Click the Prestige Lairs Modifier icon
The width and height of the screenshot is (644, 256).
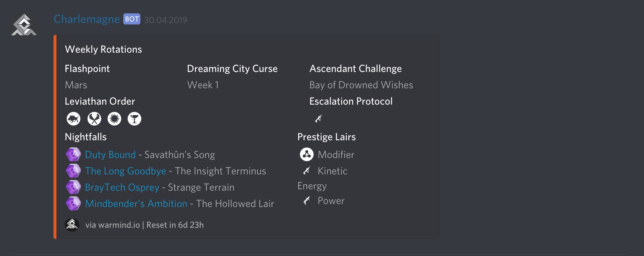pyautogui.click(x=307, y=154)
